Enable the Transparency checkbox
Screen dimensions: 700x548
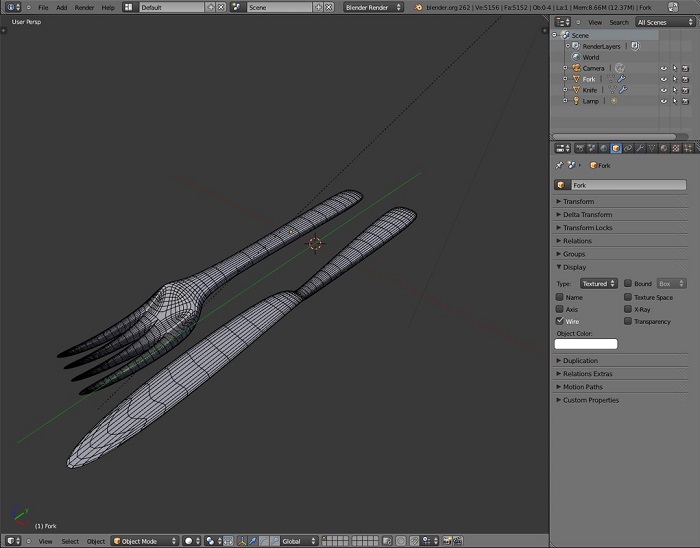pos(628,321)
